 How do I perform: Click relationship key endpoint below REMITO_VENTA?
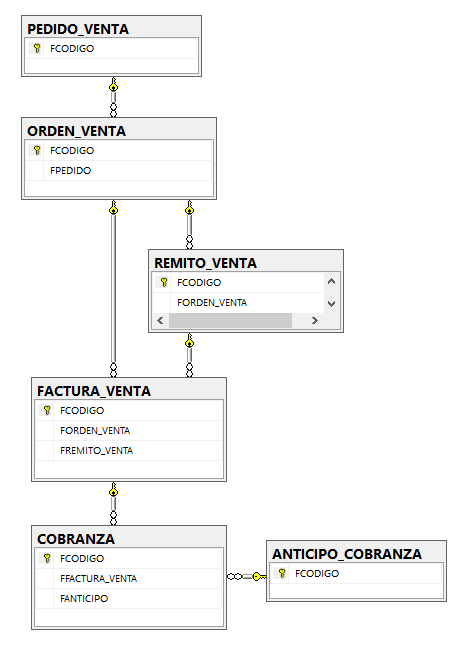click(x=189, y=340)
